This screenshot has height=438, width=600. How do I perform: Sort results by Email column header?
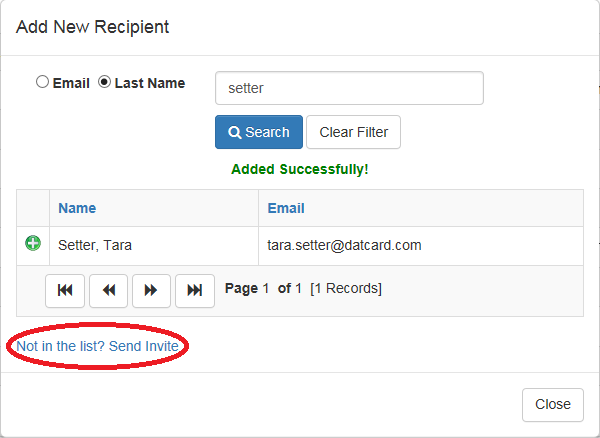286,208
